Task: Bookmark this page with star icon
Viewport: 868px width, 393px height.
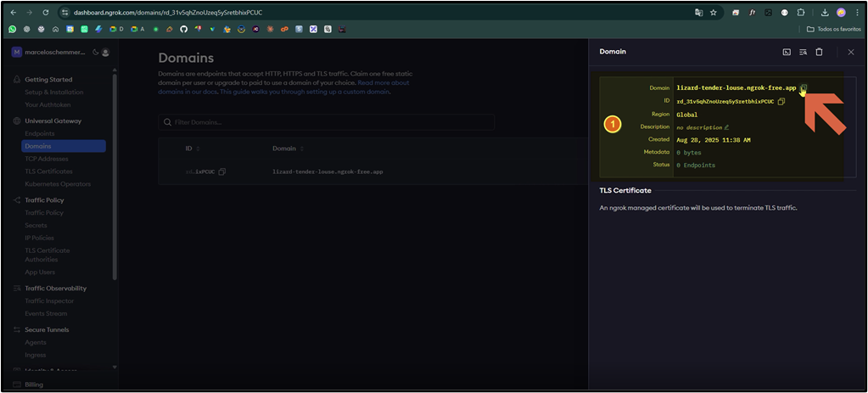Action: coord(714,12)
